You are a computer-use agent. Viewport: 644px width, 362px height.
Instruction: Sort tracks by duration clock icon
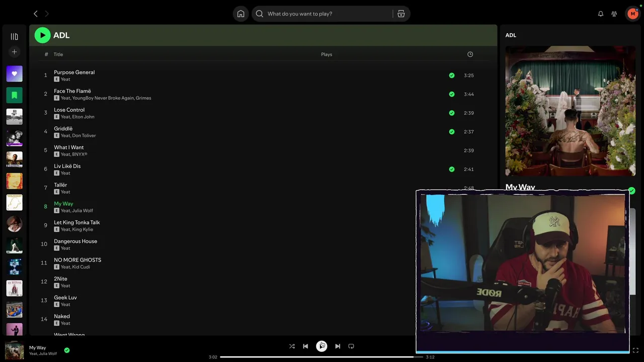[470, 54]
